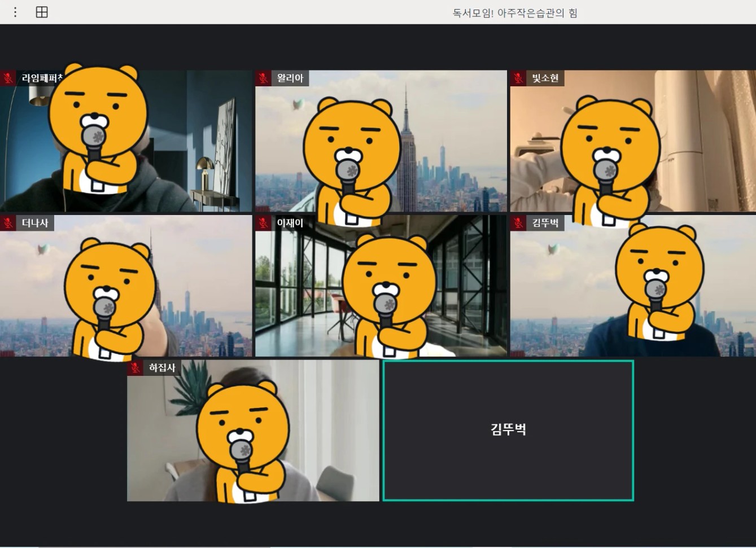Click the 빛소현 name label

point(545,78)
